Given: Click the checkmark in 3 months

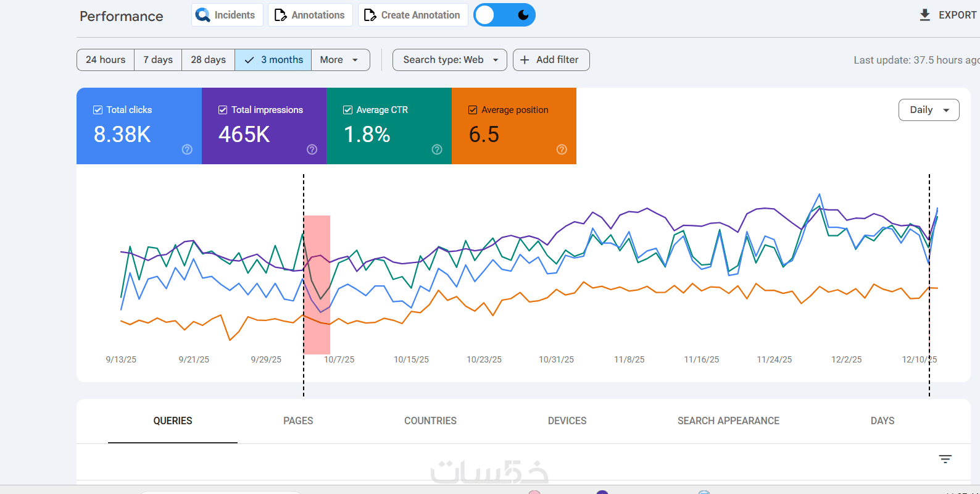Looking at the screenshot, I should click(249, 60).
